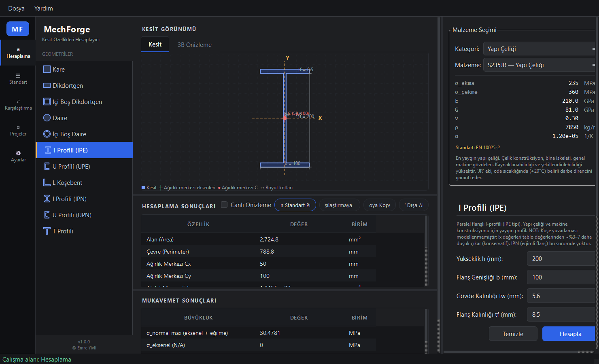Screen dimensions: 599x364
Task: Click the ÖZELLİK column header
Action: pyautogui.click(x=198, y=224)
